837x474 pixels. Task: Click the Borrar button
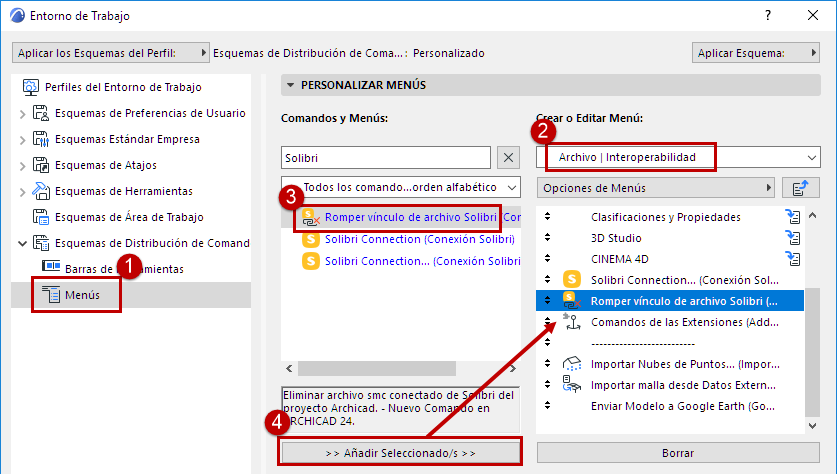click(678, 453)
